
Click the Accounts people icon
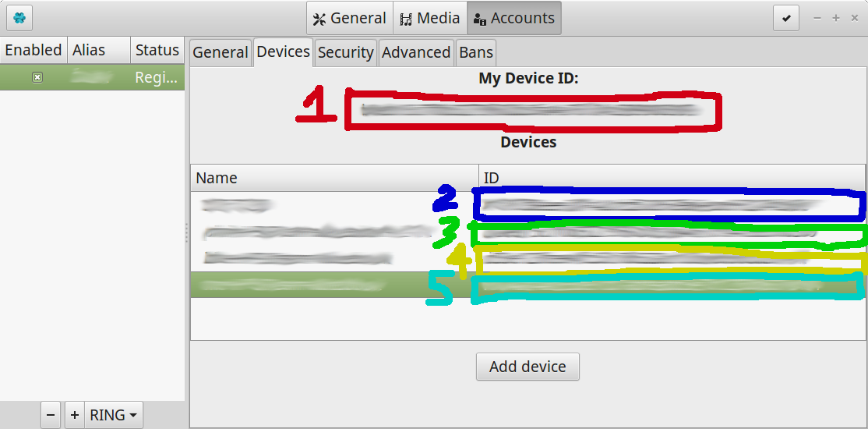tap(480, 19)
